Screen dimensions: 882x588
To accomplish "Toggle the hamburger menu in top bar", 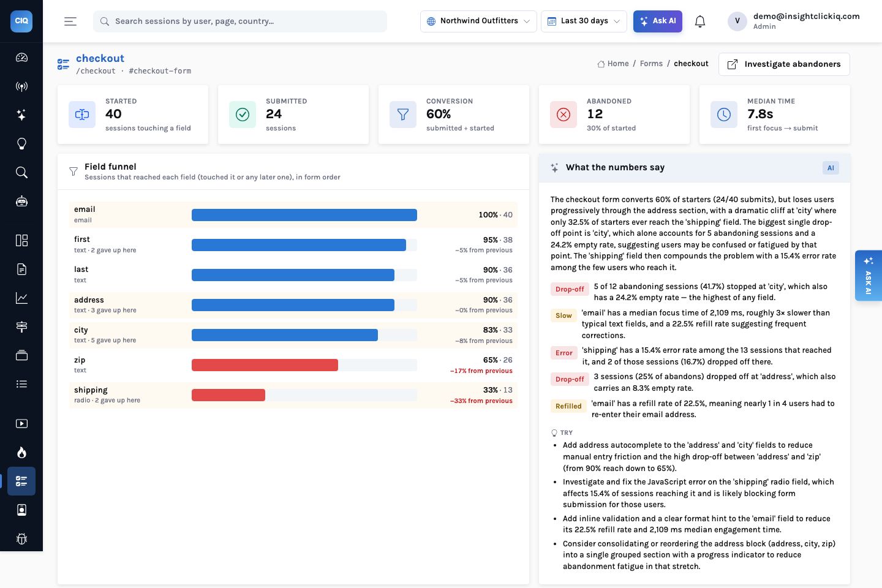I will pos(70,21).
